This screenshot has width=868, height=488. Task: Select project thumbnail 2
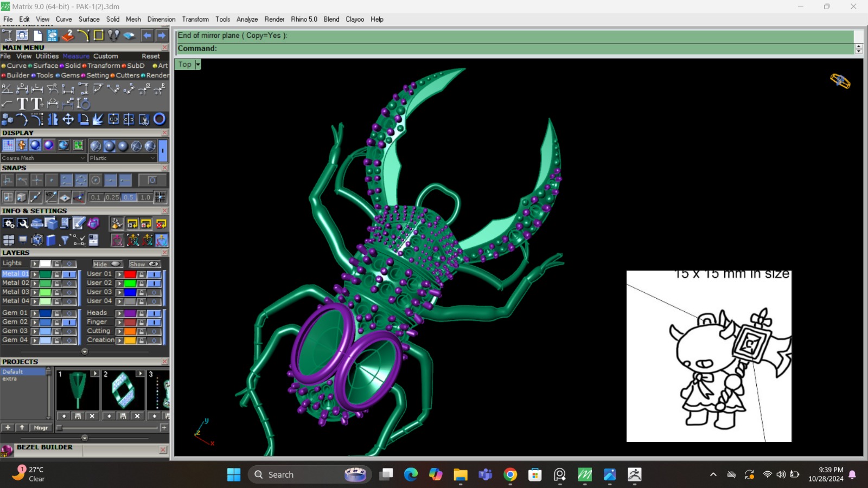click(123, 390)
